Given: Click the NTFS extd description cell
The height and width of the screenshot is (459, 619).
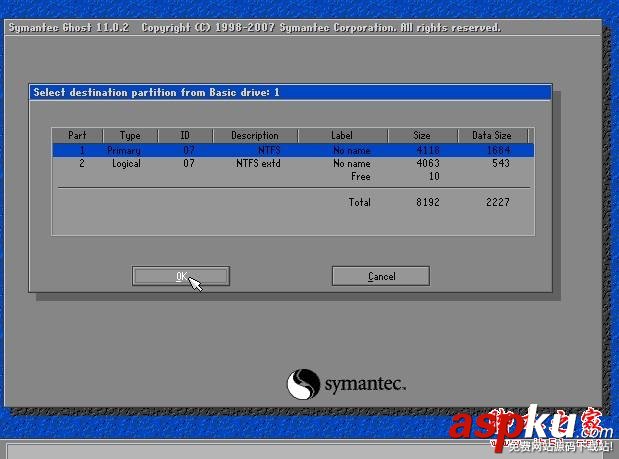Looking at the screenshot, I should click(258, 163).
